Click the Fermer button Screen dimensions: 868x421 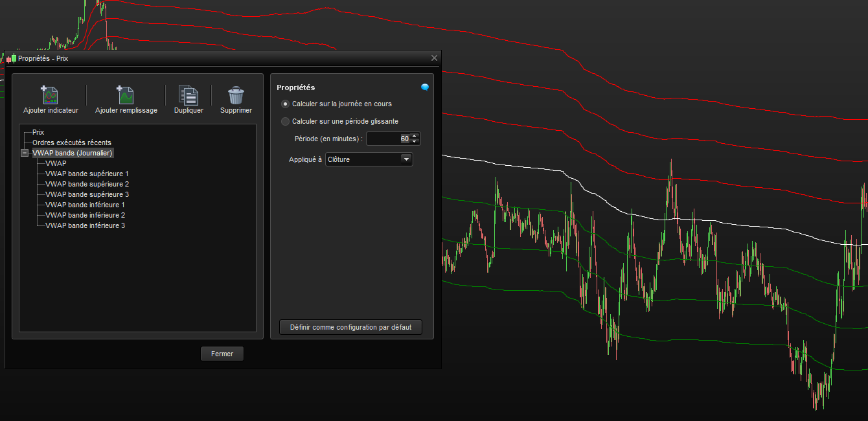[222, 354]
